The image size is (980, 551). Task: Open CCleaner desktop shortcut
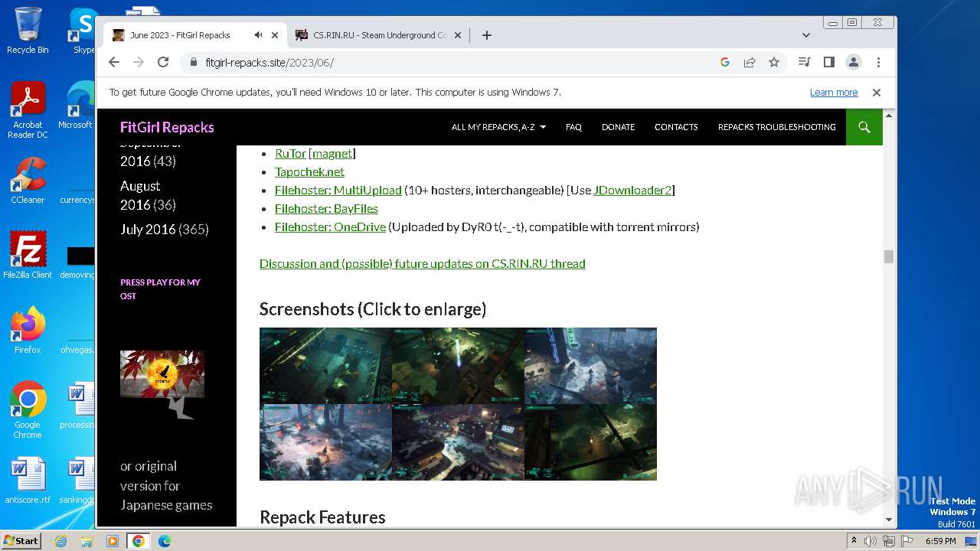pos(28,181)
